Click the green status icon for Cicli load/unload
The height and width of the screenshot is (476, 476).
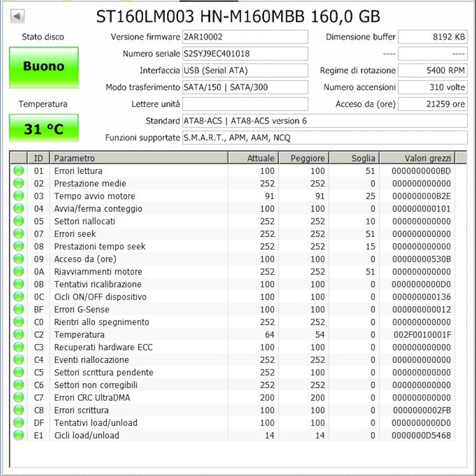tap(19, 435)
